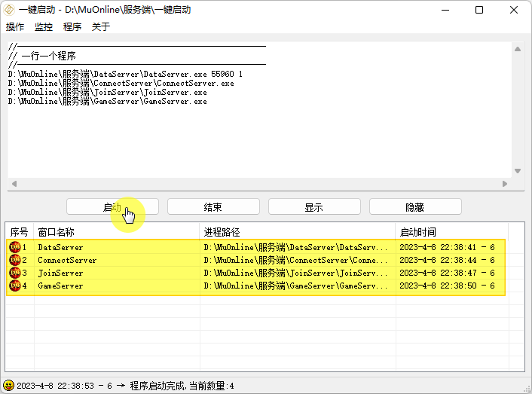The width and height of the screenshot is (532, 394).
Task: Open the 操作 menu
Action: (15, 27)
